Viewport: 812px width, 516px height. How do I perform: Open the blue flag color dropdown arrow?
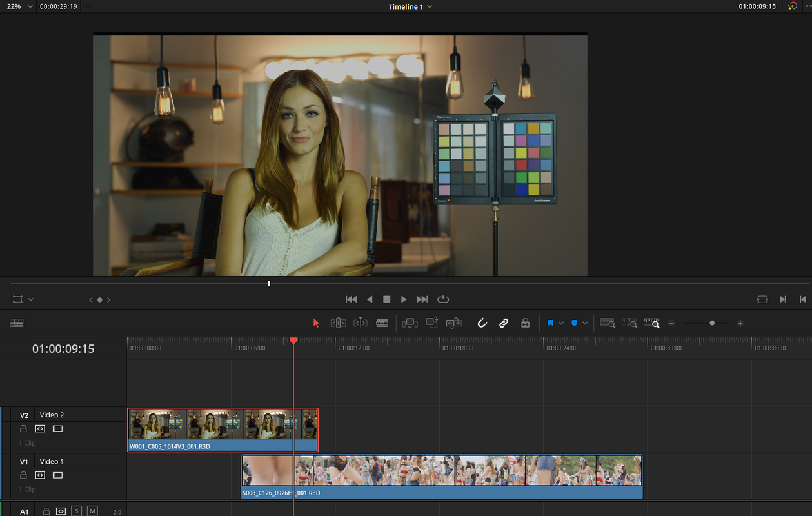(x=560, y=323)
